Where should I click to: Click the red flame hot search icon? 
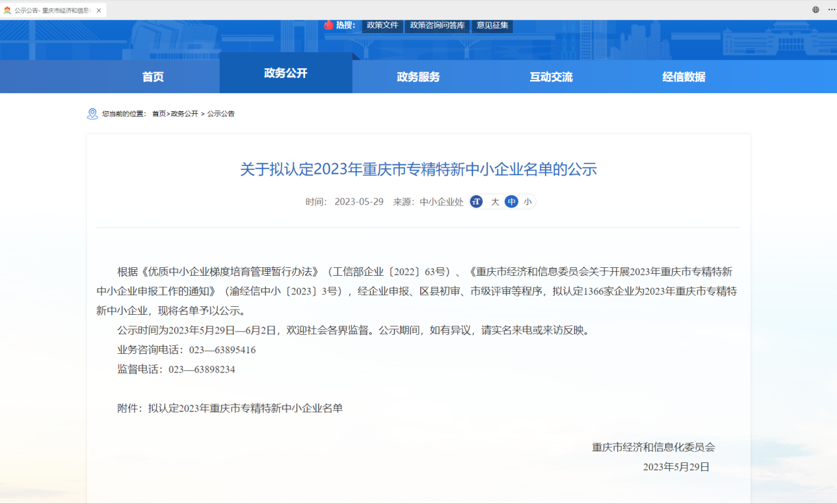point(329,25)
